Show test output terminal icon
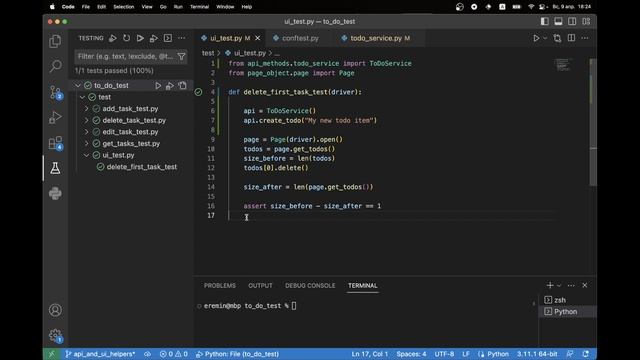Image resolution: width=640 pixels, height=360 pixels. click(168, 38)
